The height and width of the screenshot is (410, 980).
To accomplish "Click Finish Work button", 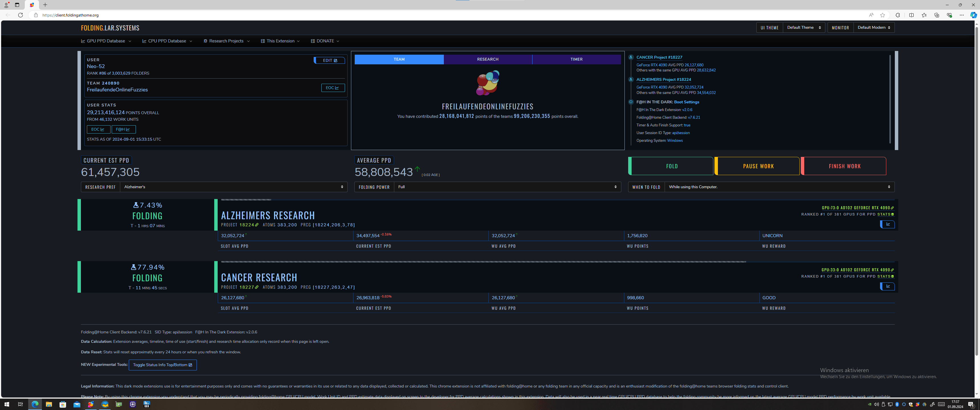I will [x=844, y=166].
